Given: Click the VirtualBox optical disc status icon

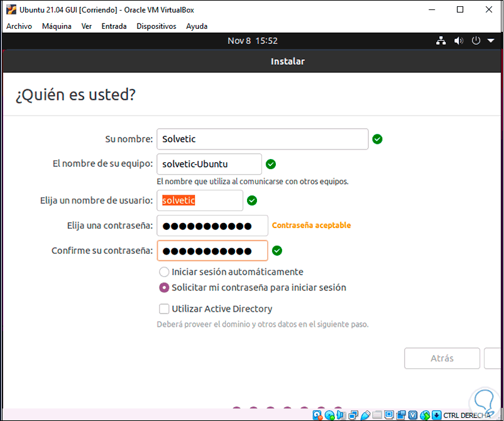Looking at the screenshot, I should click(x=329, y=415).
